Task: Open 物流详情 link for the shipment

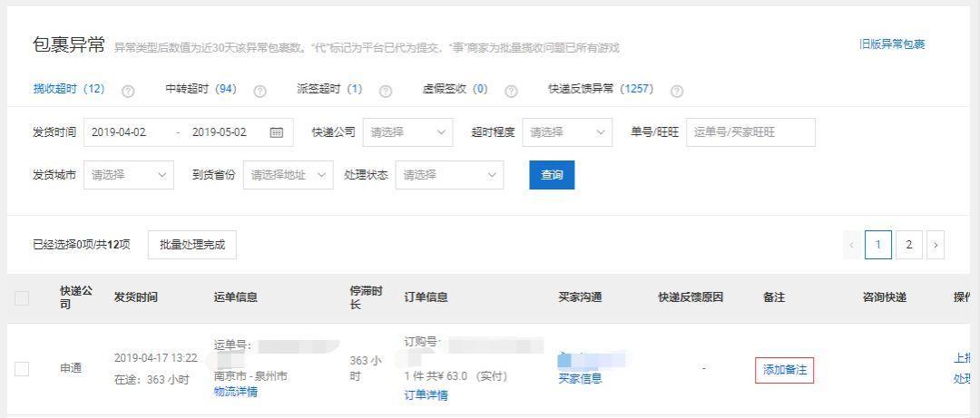Action: pos(236,392)
